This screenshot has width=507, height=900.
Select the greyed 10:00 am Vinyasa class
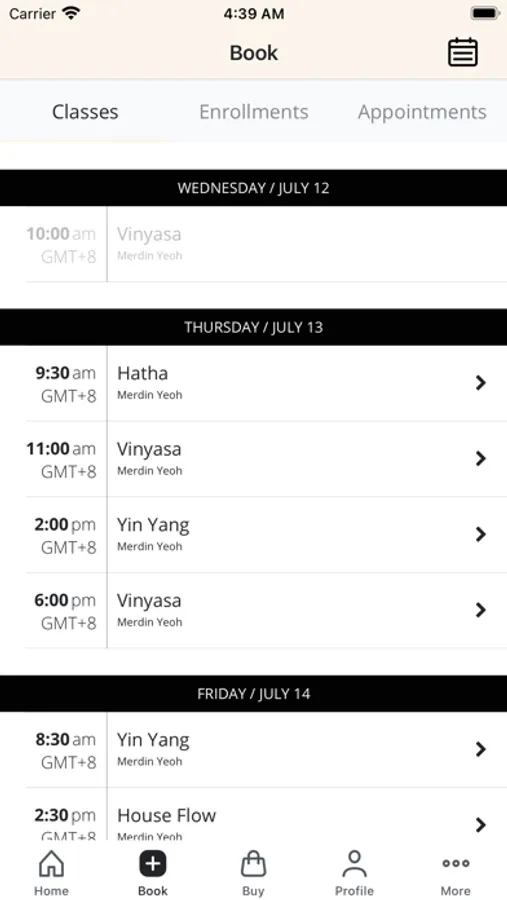(x=266, y=244)
